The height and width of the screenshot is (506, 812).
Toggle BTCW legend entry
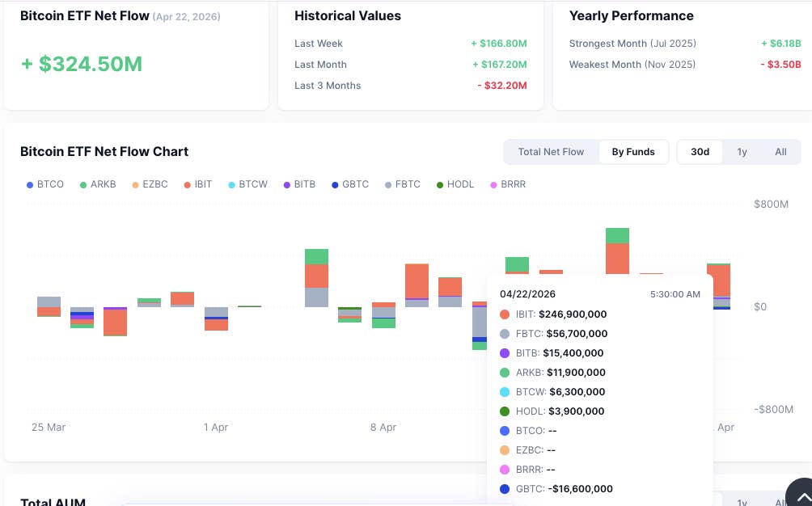point(247,184)
